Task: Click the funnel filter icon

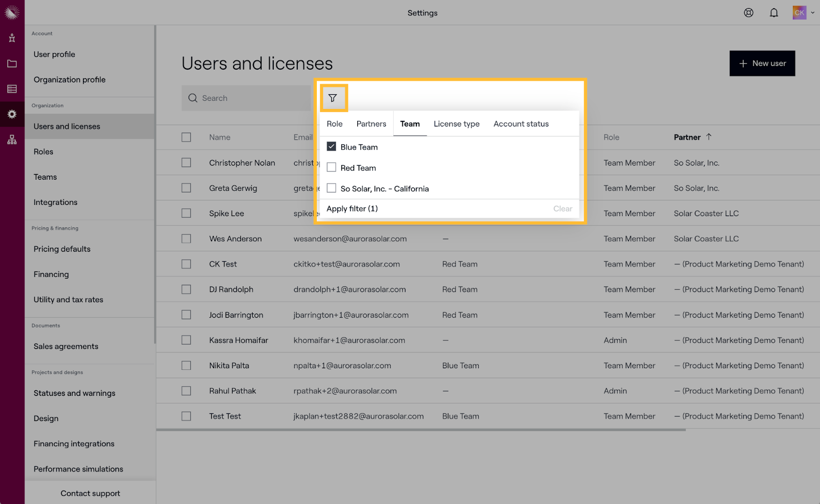Action: pos(333,98)
